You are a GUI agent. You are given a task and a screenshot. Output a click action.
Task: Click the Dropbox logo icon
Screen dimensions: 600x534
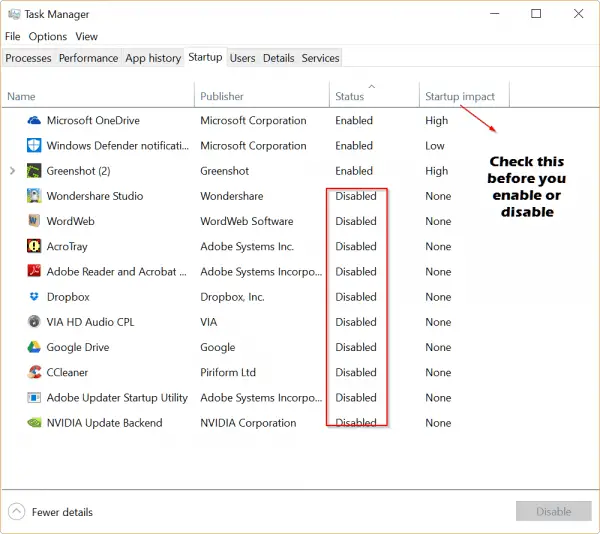[34, 296]
